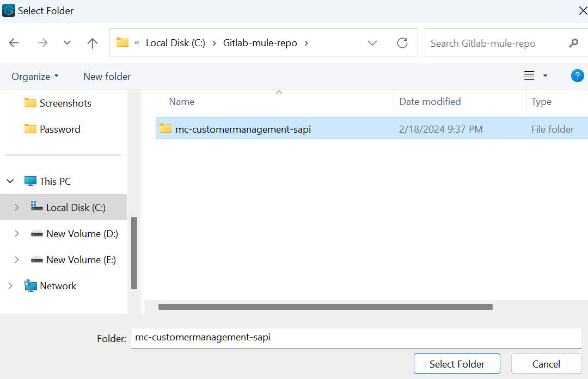Expand the address bar path dropdown
Screen dimensions: 588x379
point(372,43)
